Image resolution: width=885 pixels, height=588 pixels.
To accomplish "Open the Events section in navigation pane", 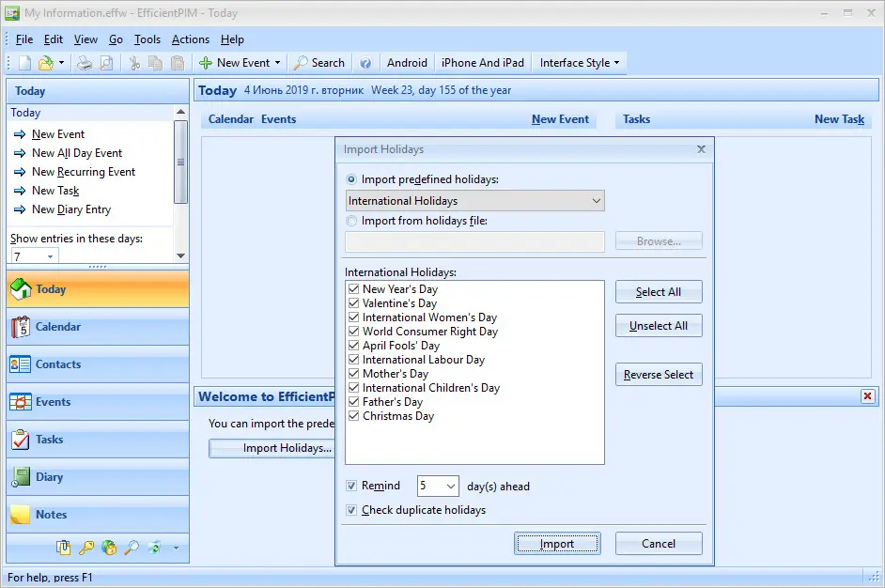I will click(x=98, y=402).
